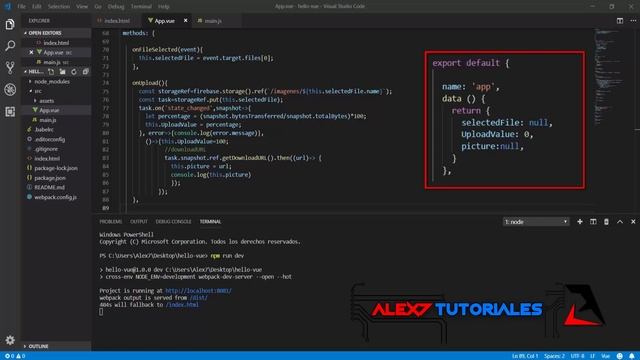Screen dimensions: 640x360
Task: Close the terminal panel
Action: point(633,222)
